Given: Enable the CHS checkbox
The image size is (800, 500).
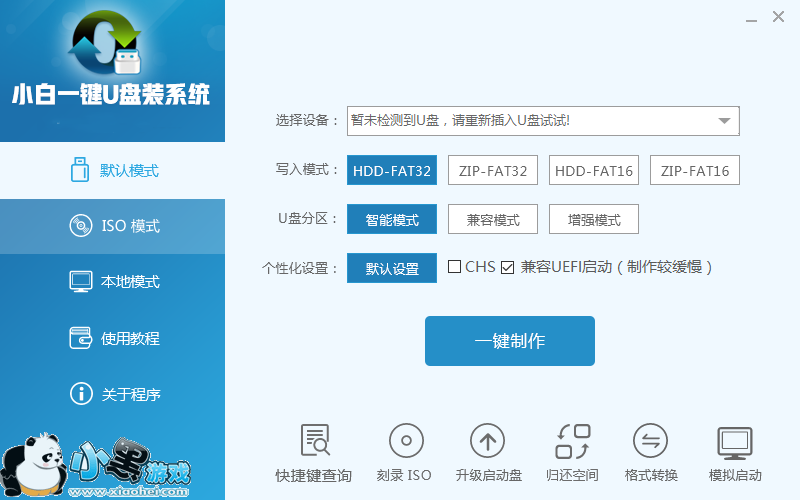Looking at the screenshot, I should coord(454,266).
